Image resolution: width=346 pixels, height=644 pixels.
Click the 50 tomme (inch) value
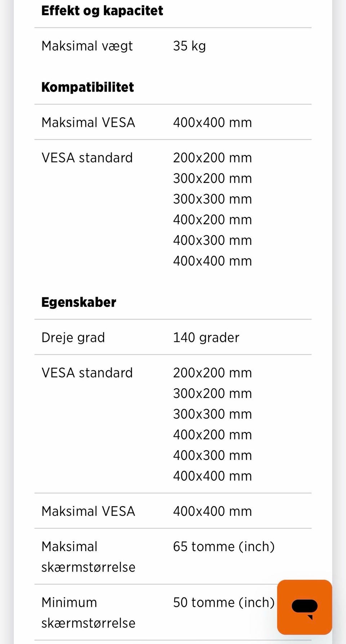coord(224,603)
